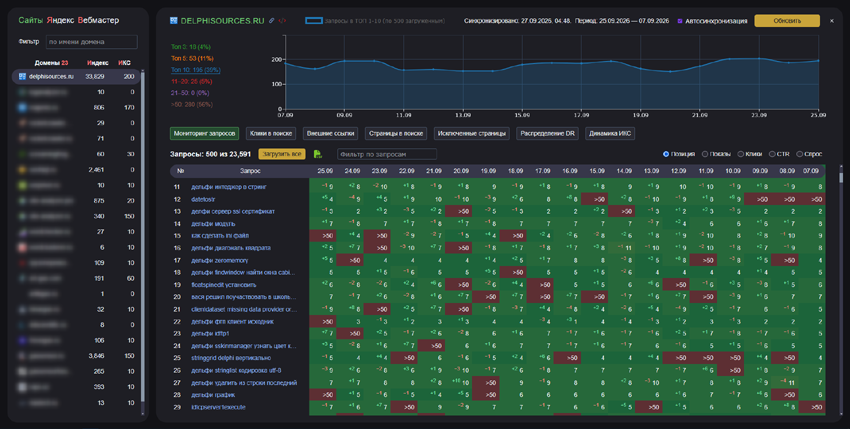Close the panel with the X icon

(x=832, y=21)
